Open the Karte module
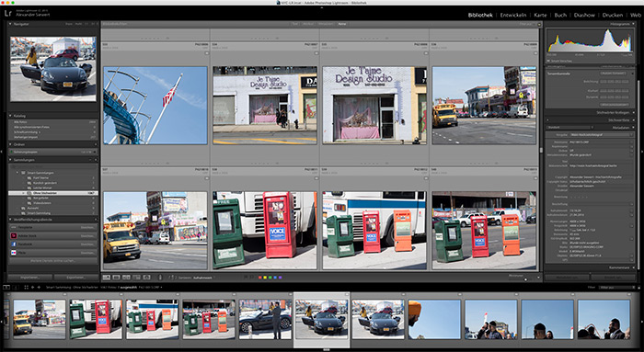Viewport: 644px width, 352px height. point(540,15)
